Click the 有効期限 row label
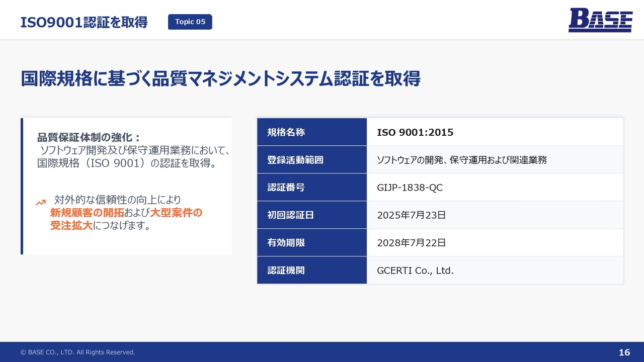This screenshot has height=362, width=644. click(286, 243)
